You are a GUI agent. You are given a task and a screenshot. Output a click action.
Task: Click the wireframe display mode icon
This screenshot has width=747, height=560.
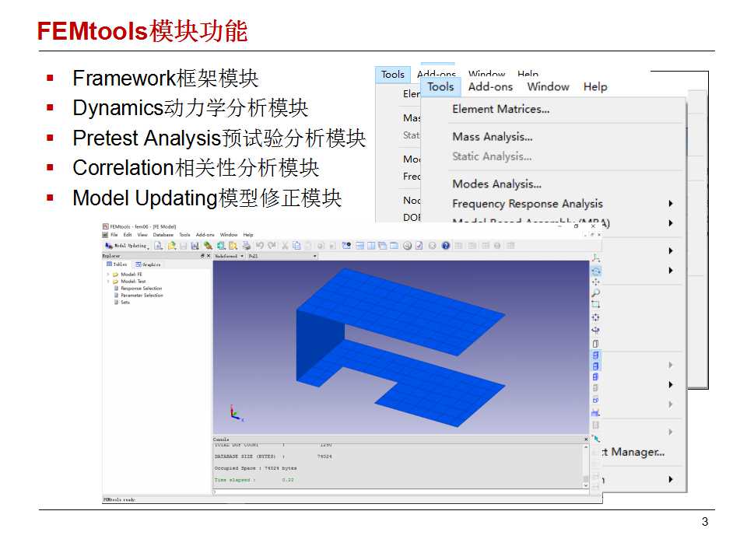pos(596,343)
